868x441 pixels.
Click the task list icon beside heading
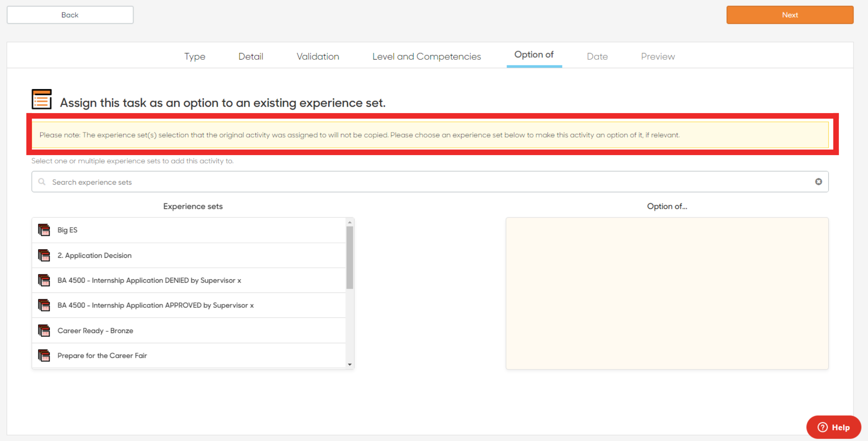click(x=42, y=99)
